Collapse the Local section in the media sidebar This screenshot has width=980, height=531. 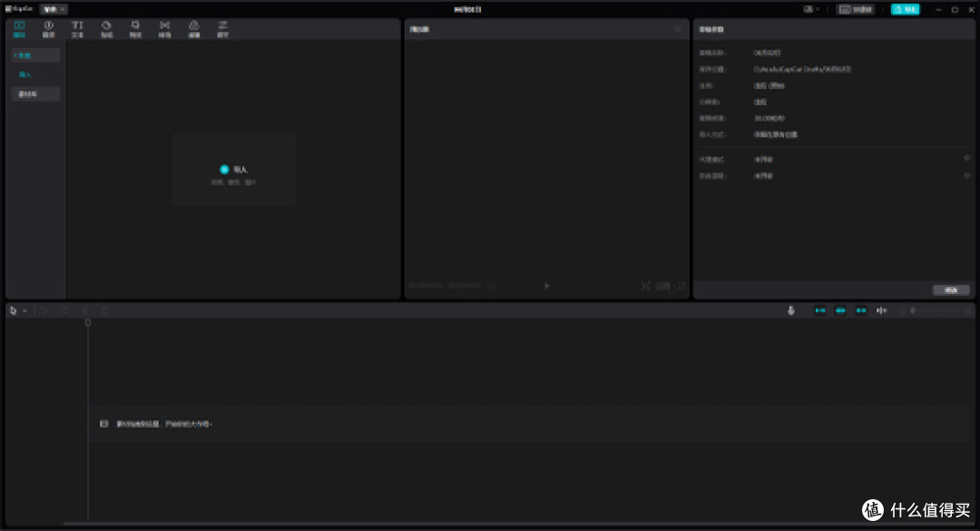(35, 55)
